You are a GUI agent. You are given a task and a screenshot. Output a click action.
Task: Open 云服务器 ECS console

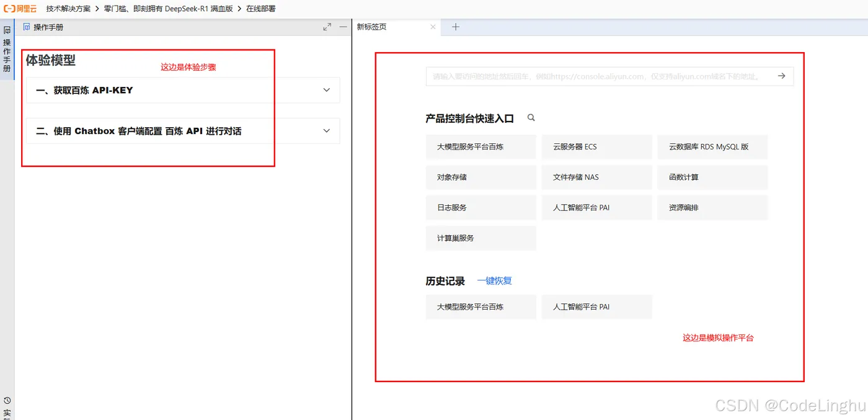click(597, 147)
